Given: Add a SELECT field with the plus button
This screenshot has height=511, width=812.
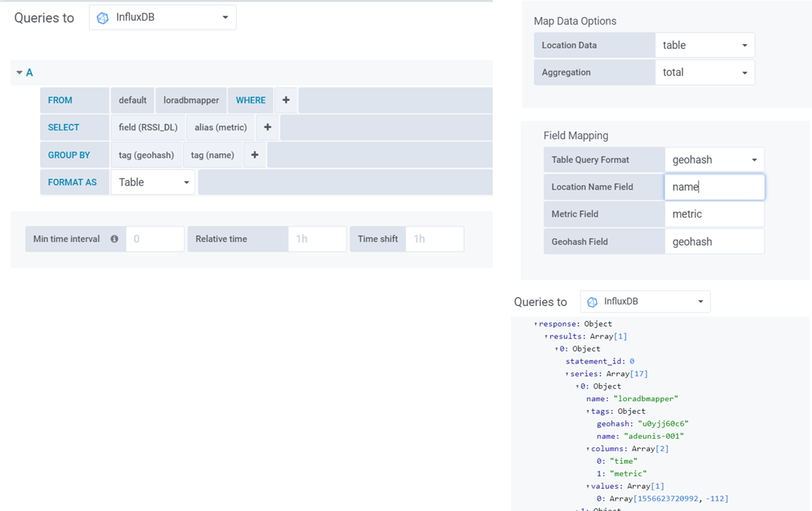Looking at the screenshot, I should [268, 128].
